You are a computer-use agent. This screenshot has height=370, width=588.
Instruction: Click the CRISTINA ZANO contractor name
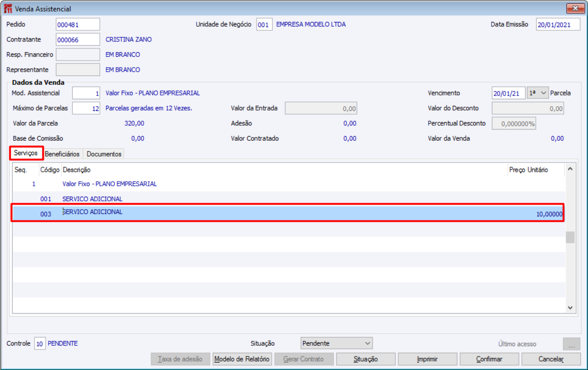[x=129, y=40]
